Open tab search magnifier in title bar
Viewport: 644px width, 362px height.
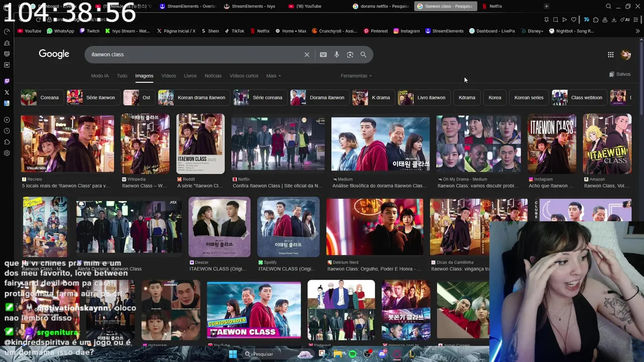[608, 6]
